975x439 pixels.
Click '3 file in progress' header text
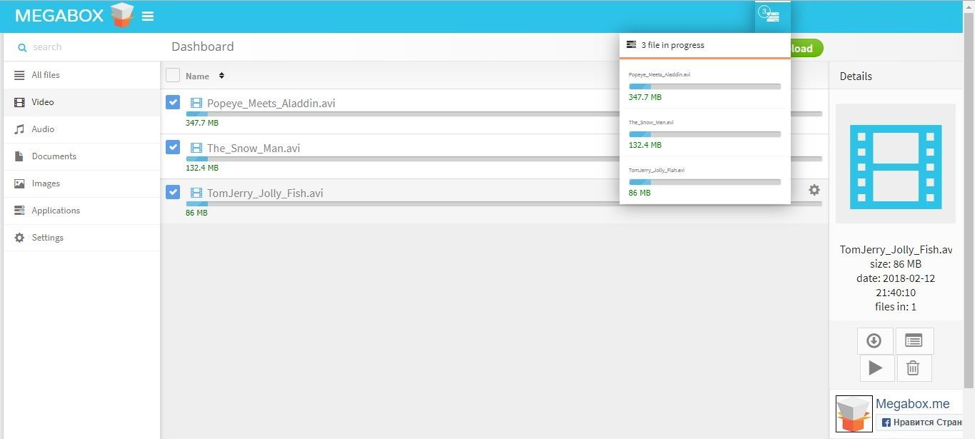coord(673,45)
